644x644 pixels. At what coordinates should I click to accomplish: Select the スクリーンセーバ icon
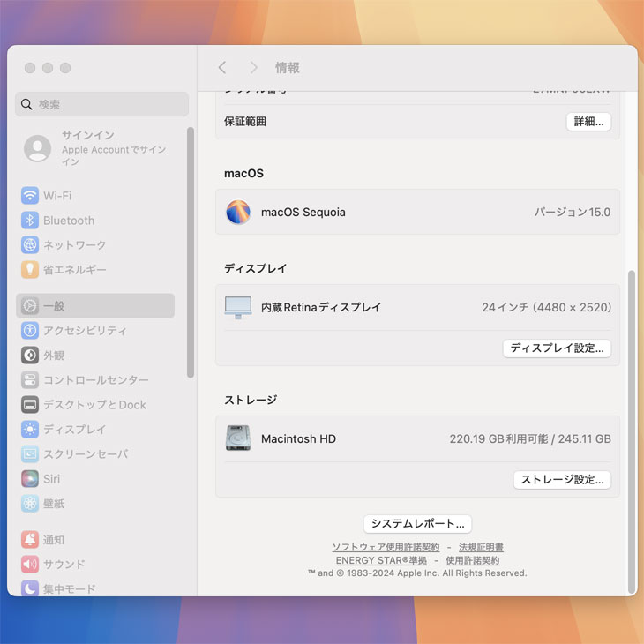click(x=30, y=453)
